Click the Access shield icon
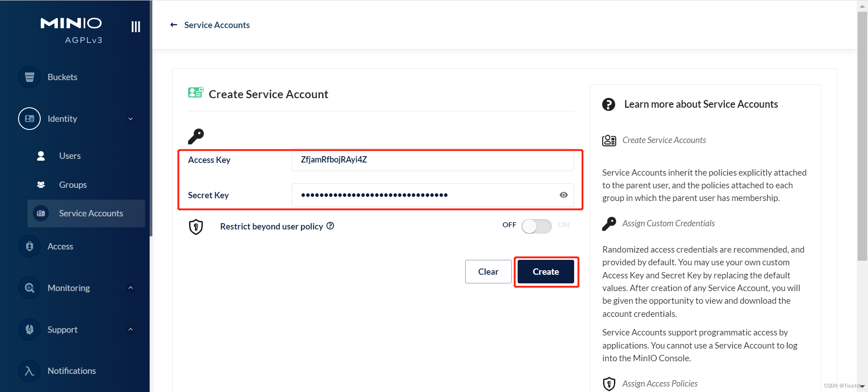868x392 pixels. tap(29, 246)
